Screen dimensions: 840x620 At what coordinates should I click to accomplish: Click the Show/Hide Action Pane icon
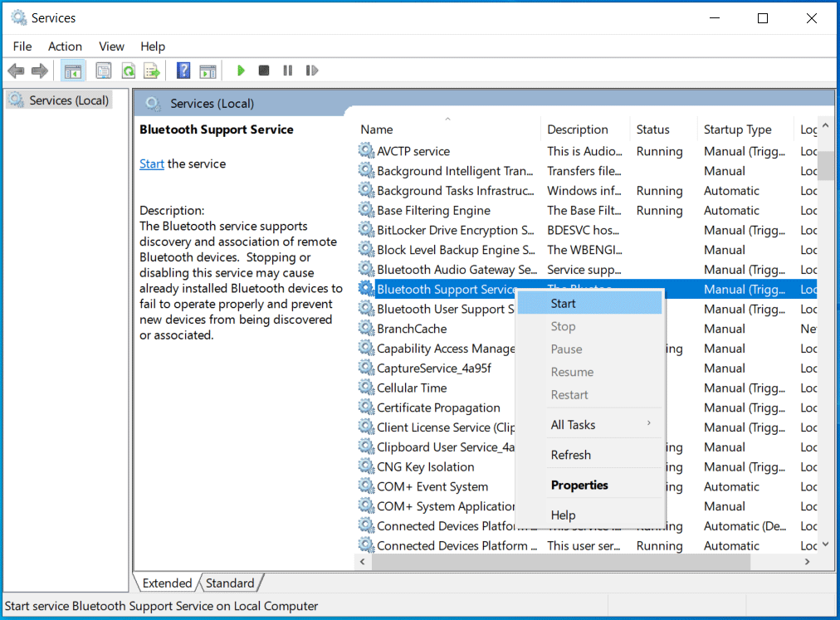[x=208, y=71]
